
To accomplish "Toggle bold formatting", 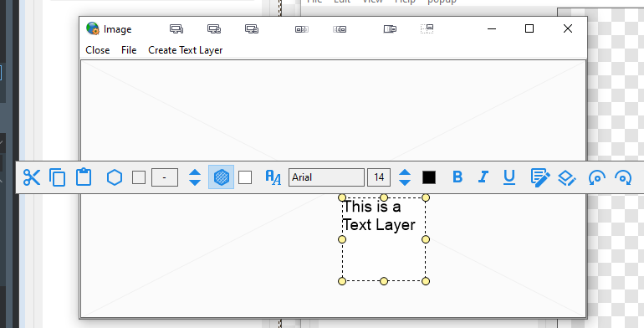I will coord(457,177).
